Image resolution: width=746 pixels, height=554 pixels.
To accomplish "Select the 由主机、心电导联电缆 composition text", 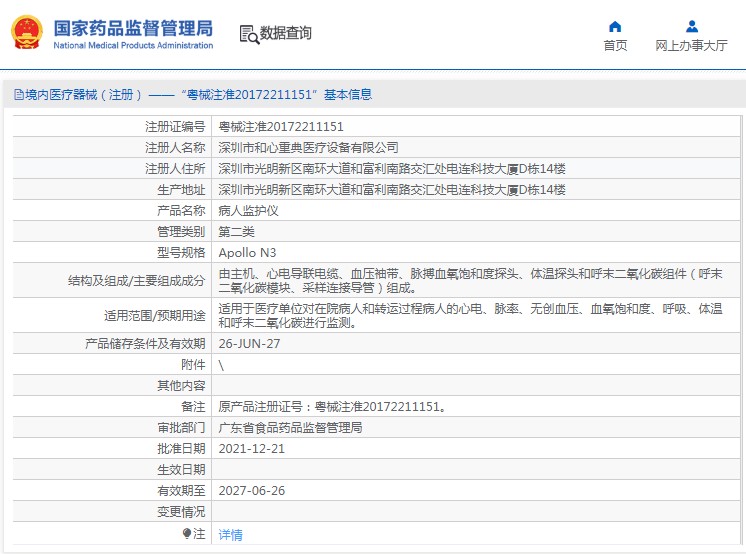I will (x=471, y=281).
